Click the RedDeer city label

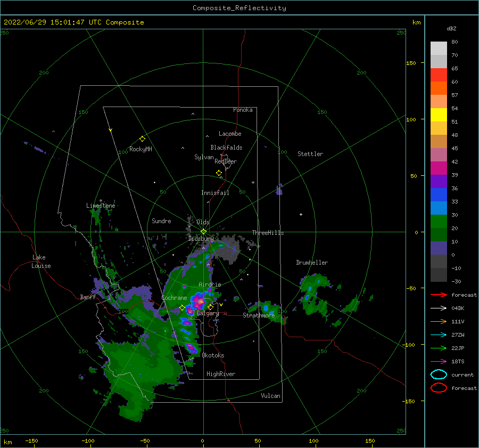226,161
